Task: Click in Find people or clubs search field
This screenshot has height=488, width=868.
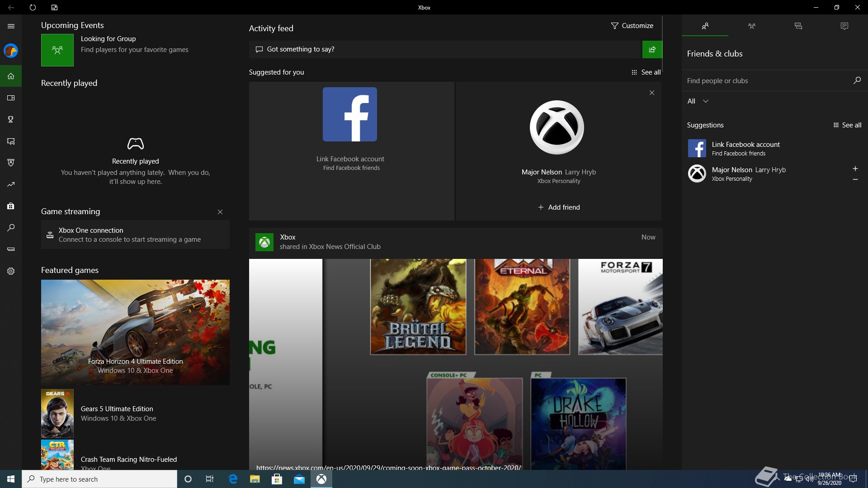Action: [766, 81]
